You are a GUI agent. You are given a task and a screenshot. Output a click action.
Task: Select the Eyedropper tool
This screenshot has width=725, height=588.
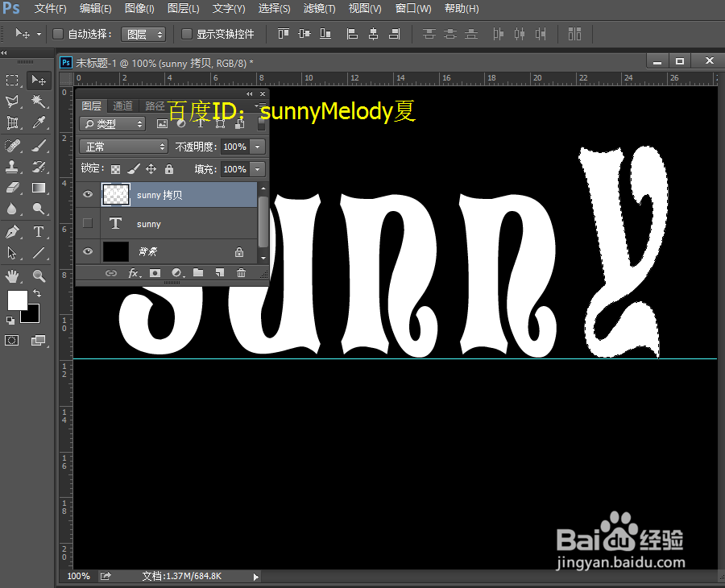[39, 122]
